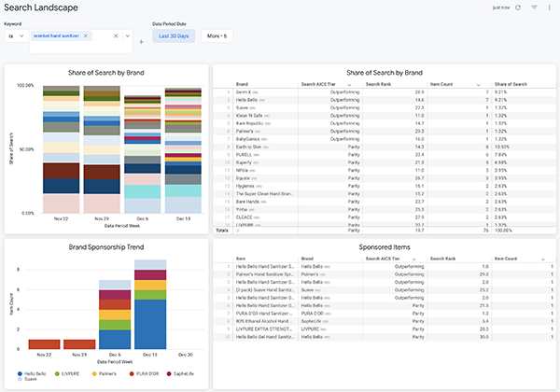Toggle Palmer's series in sponsorship legend
This screenshot has width=560, height=392.
point(105,373)
